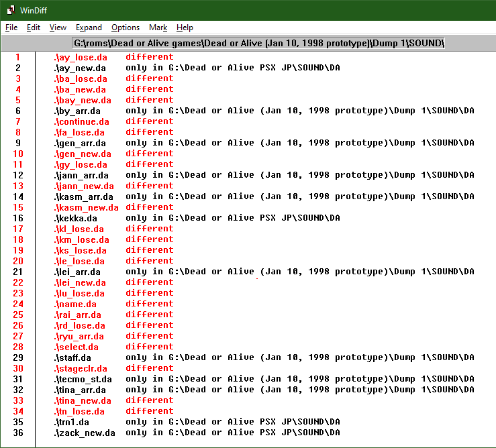The image size is (496, 448).
Task: Select the .\ryu_arr.da file entry
Action: [79, 337]
